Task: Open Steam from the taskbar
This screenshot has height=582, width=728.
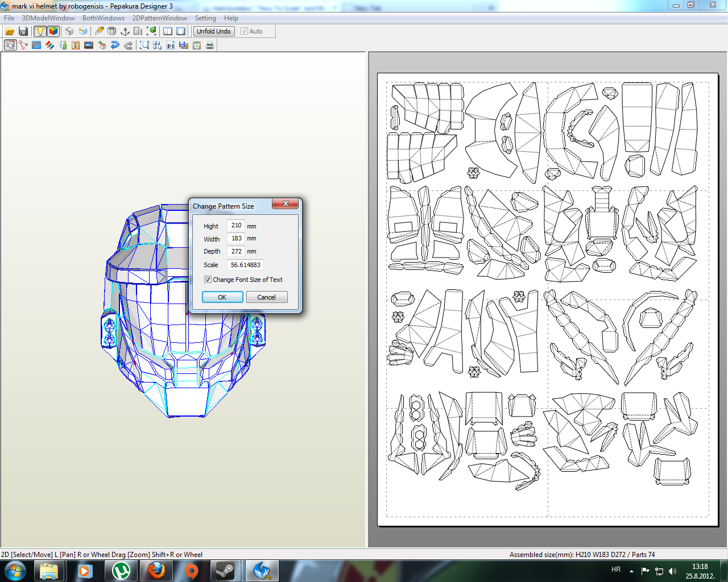Action: click(226, 571)
